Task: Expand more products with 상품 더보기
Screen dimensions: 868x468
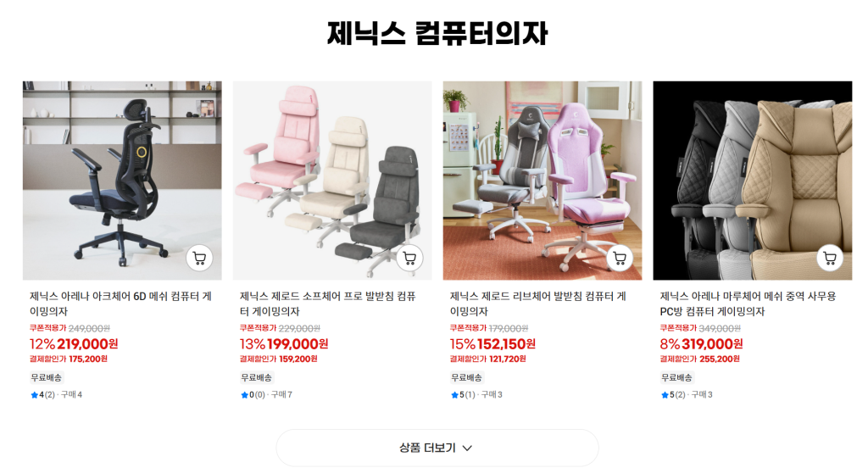Action: pos(437,448)
